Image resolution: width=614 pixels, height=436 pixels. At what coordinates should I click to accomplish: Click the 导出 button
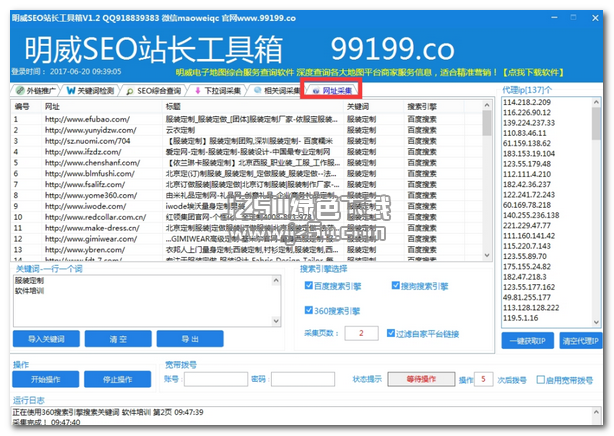(x=190, y=339)
